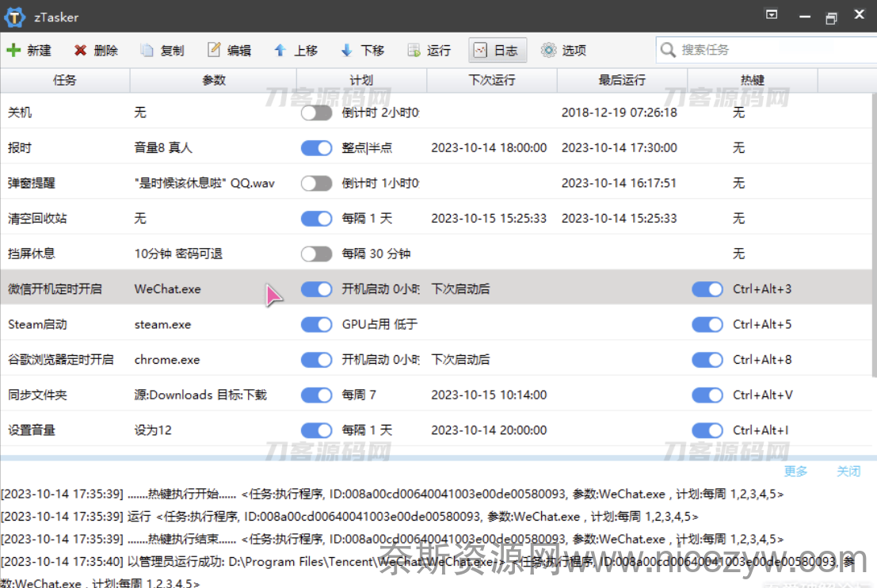Viewport: 877px width, 588px height.
Task: Click 关闭 link to close log
Action: pyautogui.click(x=848, y=472)
